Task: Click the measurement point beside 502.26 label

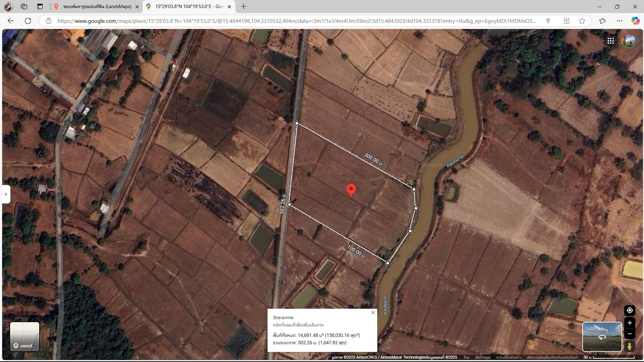Action: (289, 204)
